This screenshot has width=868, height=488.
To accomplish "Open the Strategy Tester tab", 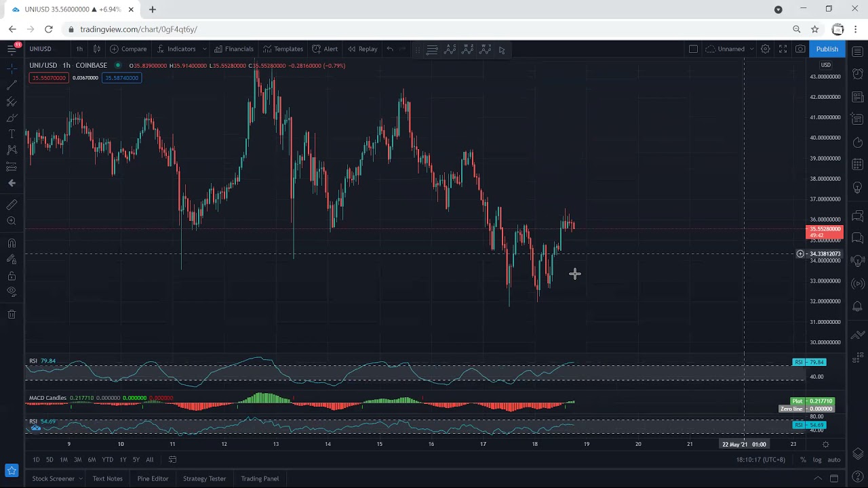I will pyautogui.click(x=204, y=479).
